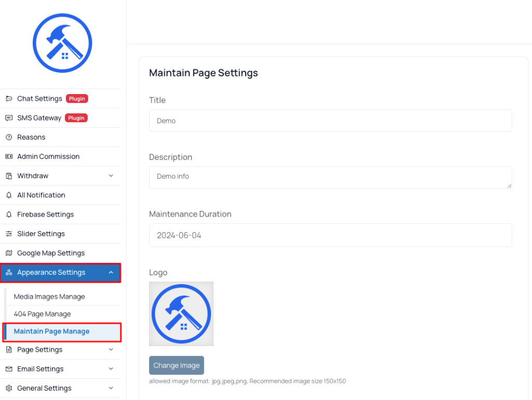Expand the Withdraw menu chevron
The width and height of the screenshot is (532, 400).
click(x=111, y=176)
